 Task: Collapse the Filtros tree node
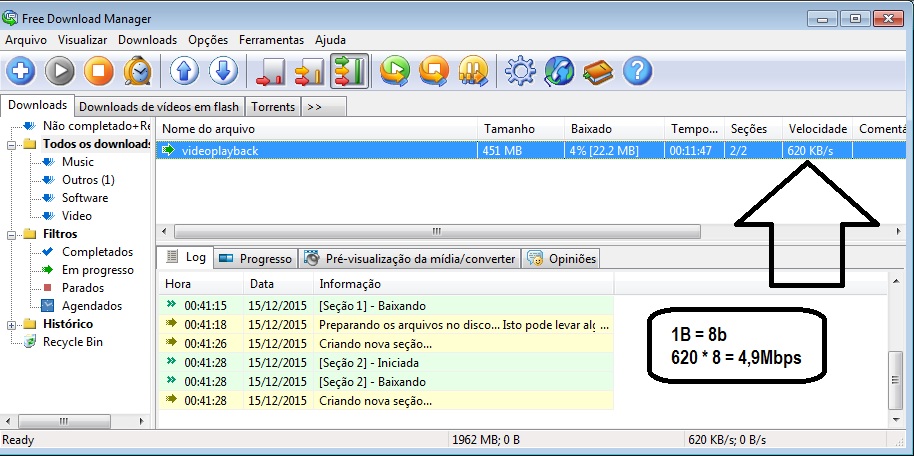click(x=12, y=234)
